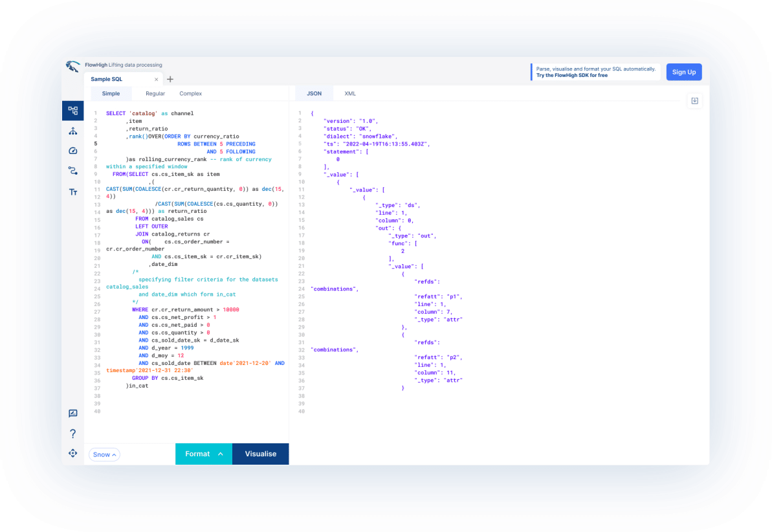
Task: Open help via the question mark icon
Action: pyautogui.click(x=73, y=434)
